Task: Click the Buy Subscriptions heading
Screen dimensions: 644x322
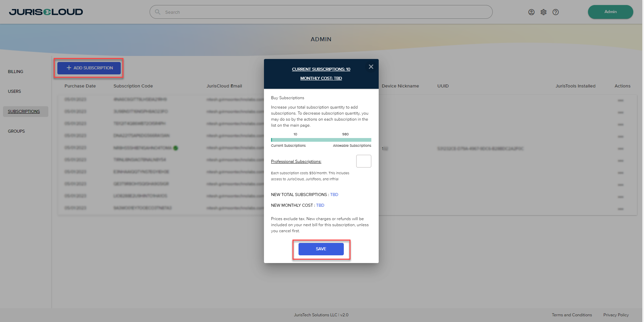Action: tap(287, 98)
